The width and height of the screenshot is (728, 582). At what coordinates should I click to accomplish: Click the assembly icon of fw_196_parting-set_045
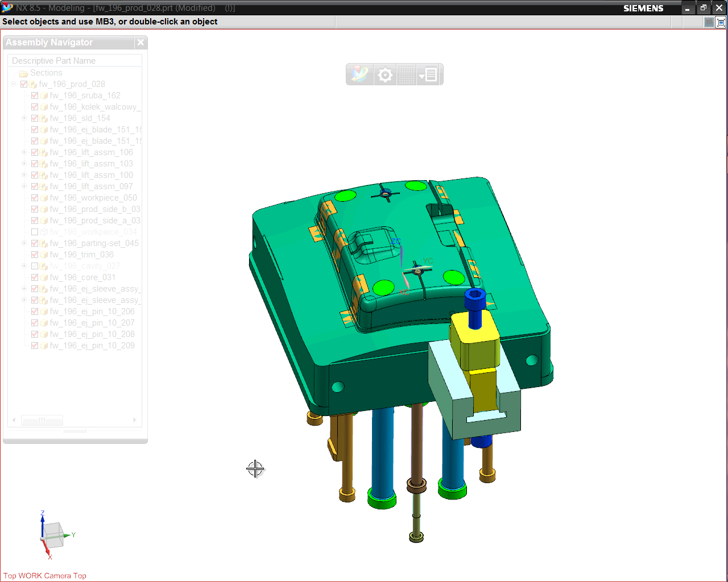(44, 244)
